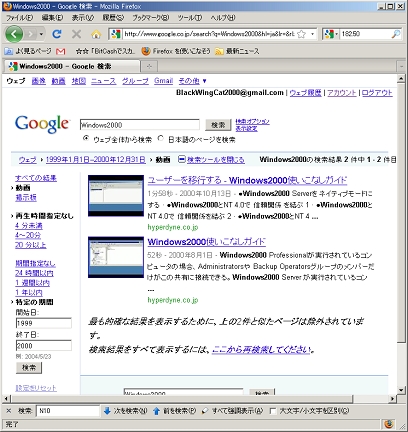The width and height of the screenshot is (408, 432).
Task: Click the 1999年1月1日-2000年12月31日 breadcrumb link
Action: pyautogui.click(x=96, y=160)
